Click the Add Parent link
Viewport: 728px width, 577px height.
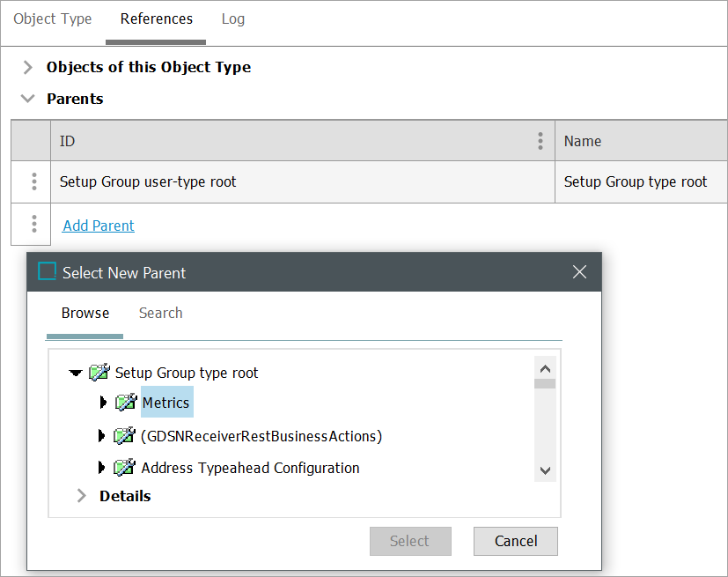[x=99, y=226]
